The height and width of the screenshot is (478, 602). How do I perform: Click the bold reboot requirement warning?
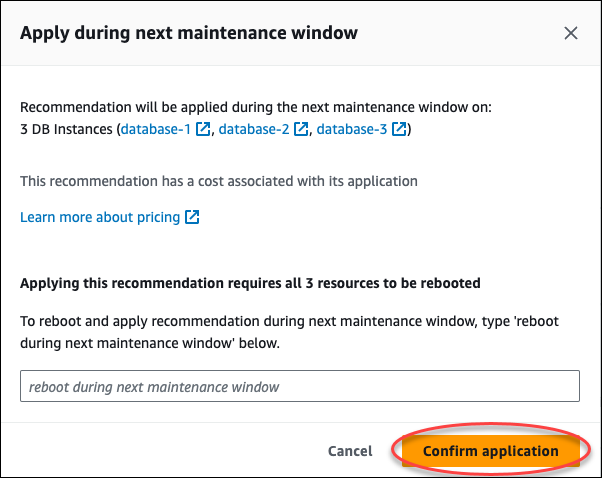pos(250,283)
